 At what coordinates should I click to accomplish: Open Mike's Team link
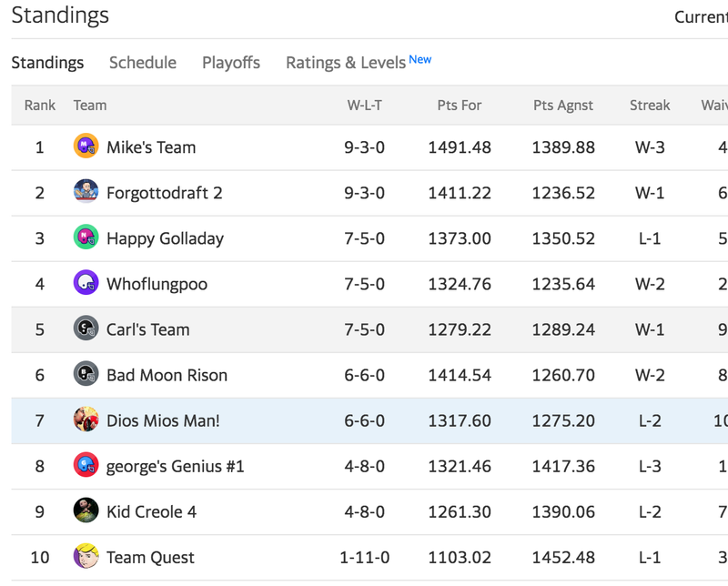[x=151, y=147]
